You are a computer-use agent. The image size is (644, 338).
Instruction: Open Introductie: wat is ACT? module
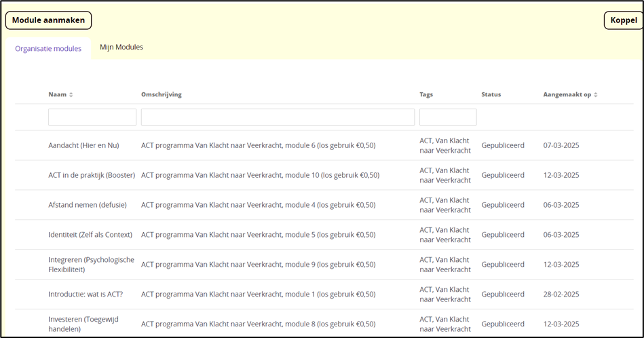point(90,295)
